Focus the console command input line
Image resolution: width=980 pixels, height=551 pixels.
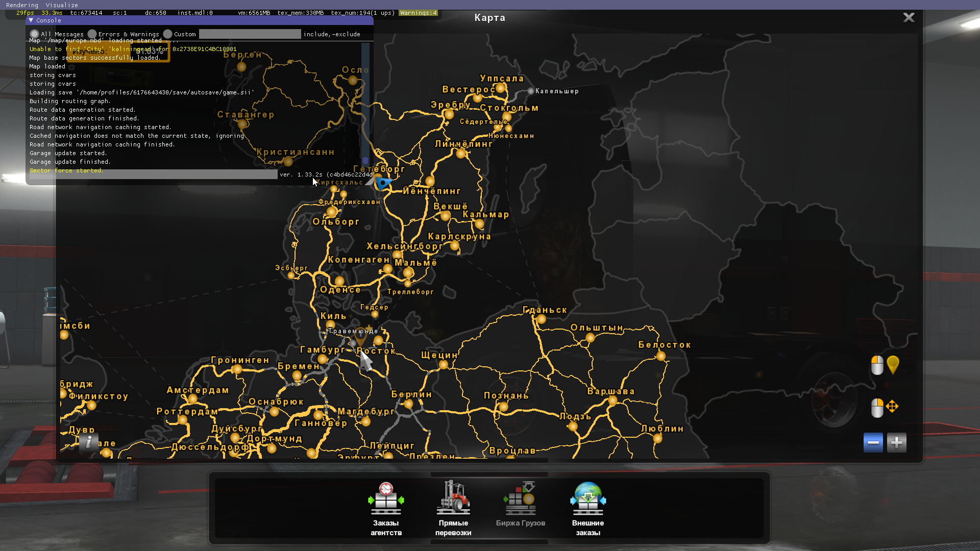[153, 174]
